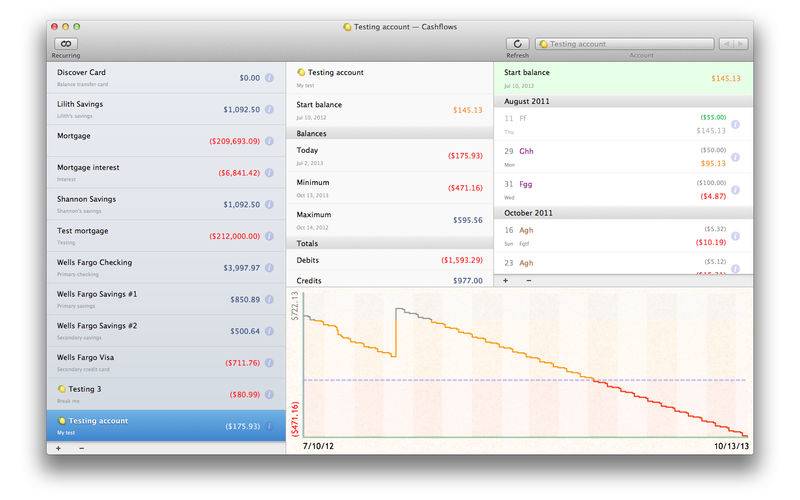Show info for Wells Fargo Savings #1
This screenshot has width=800, height=500.
coord(269,299)
